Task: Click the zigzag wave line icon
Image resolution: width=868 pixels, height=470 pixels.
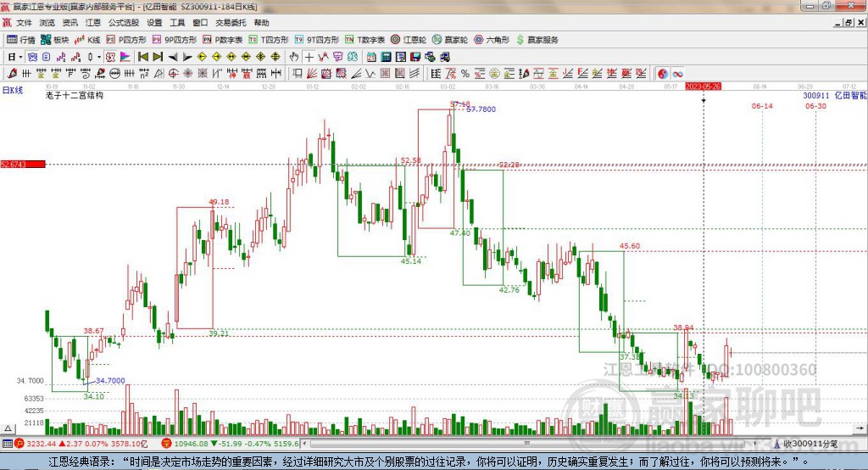Action: tap(370, 74)
